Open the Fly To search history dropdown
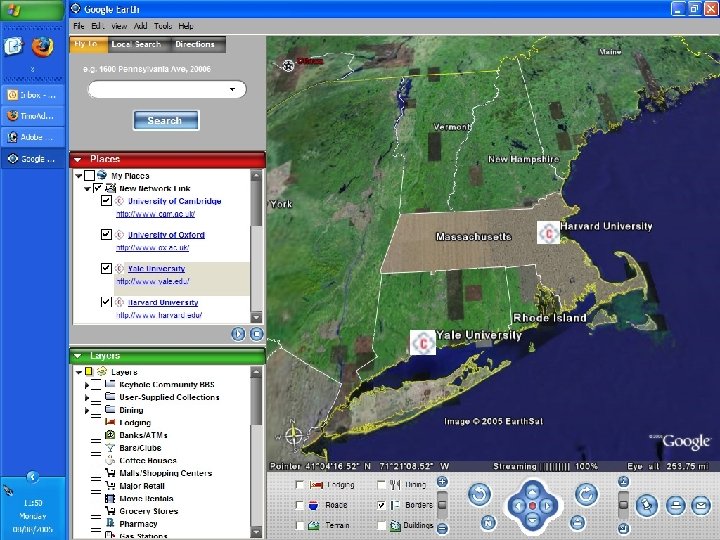This screenshot has width=720, height=540. [x=232, y=89]
